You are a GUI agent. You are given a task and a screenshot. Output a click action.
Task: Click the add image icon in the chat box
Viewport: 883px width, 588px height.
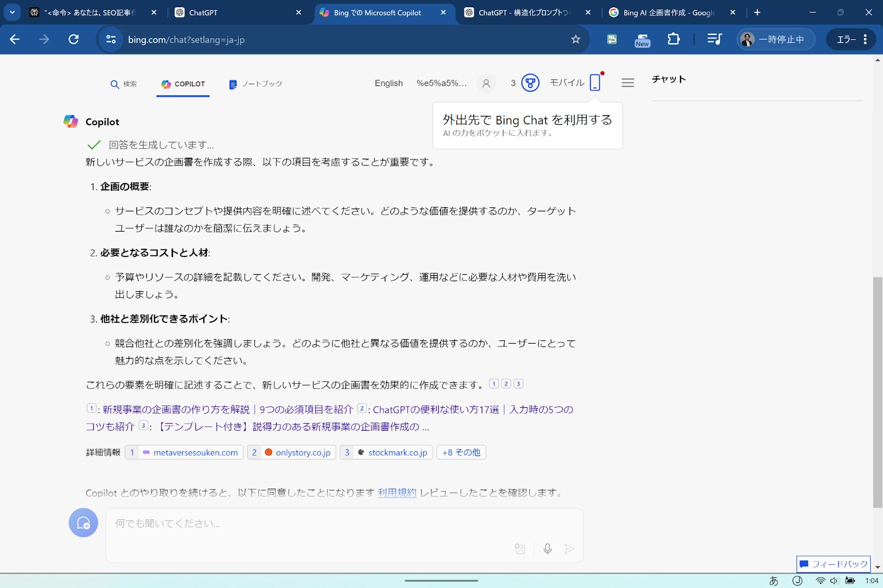click(x=520, y=549)
